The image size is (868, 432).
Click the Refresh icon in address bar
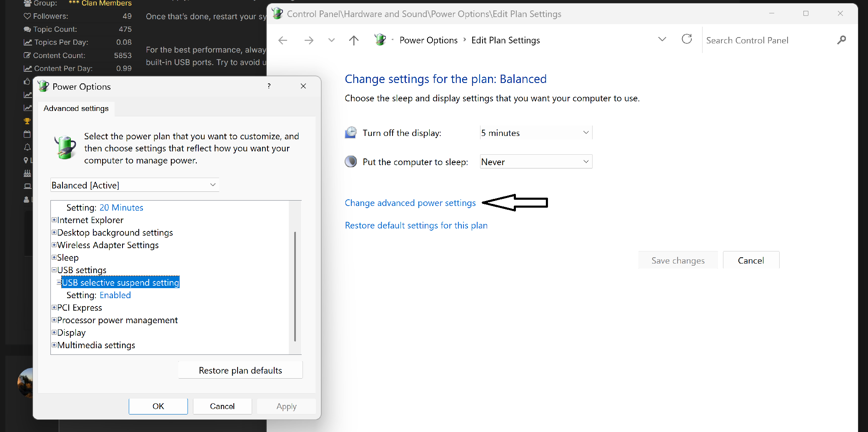(x=687, y=40)
